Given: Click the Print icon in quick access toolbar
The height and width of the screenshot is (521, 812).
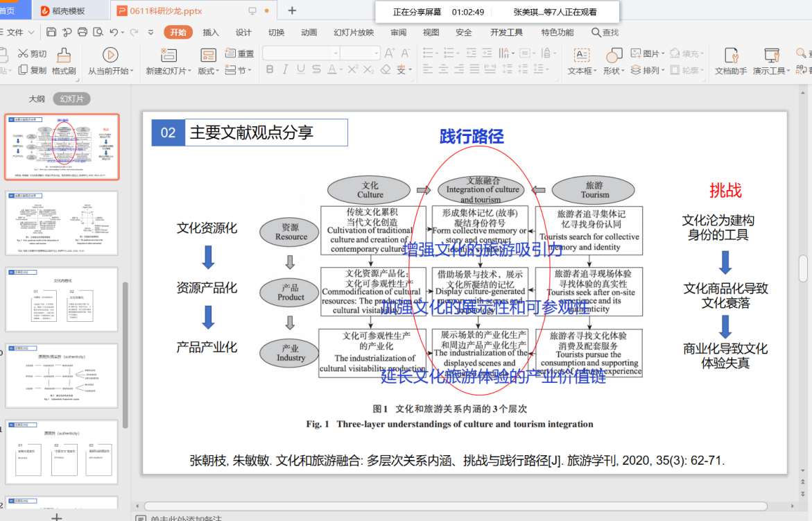Looking at the screenshot, I should tap(83, 32).
